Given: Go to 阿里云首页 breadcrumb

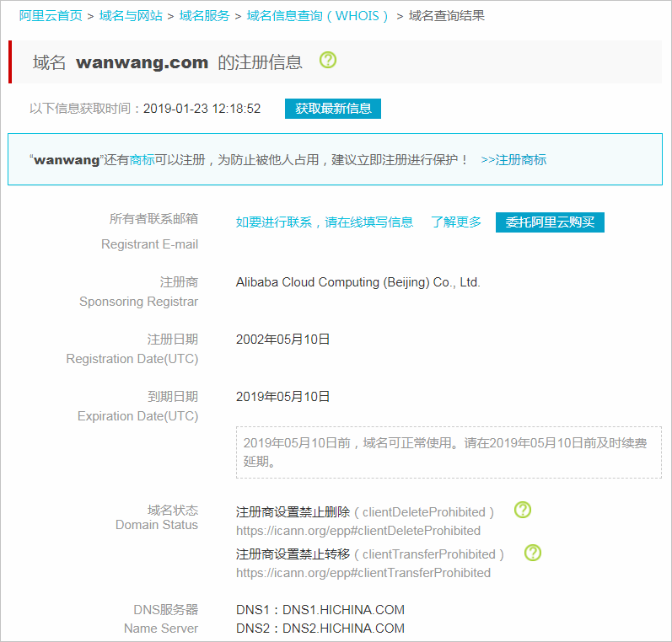Looking at the screenshot, I should (x=51, y=16).
